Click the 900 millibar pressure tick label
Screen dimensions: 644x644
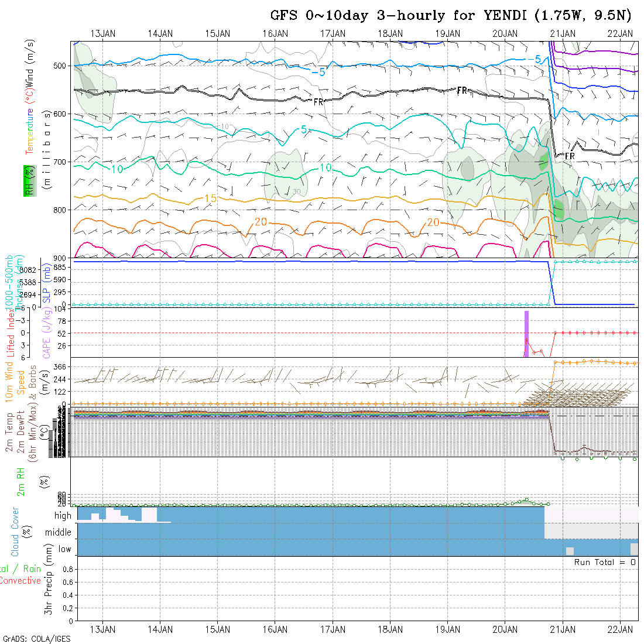[x=61, y=258]
